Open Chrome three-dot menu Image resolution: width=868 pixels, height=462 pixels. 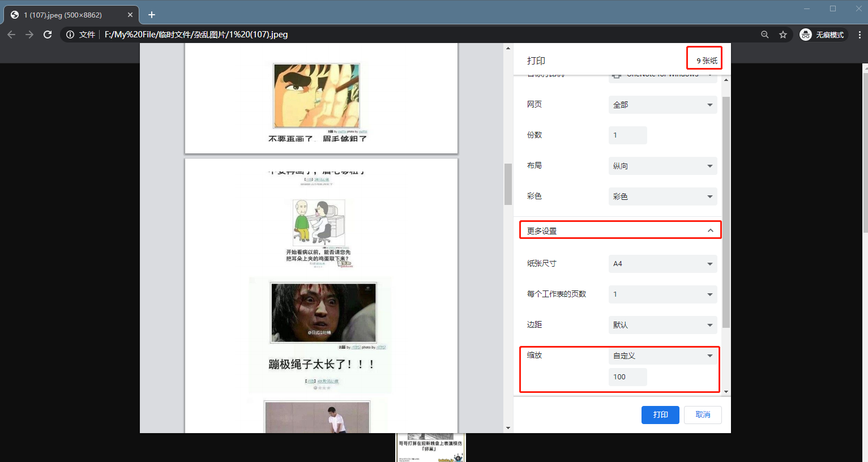[860, 35]
